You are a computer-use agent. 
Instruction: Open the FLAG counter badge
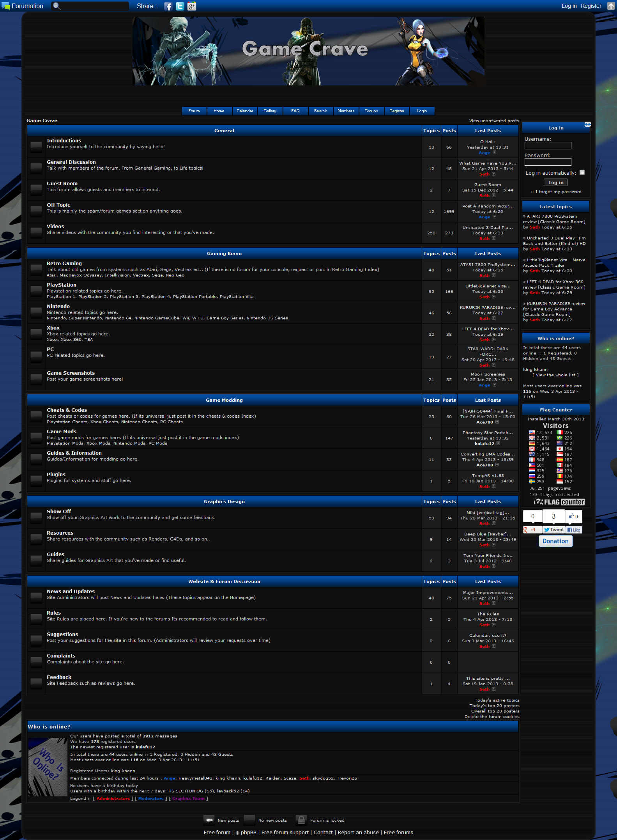pyautogui.click(x=559, y=502)
